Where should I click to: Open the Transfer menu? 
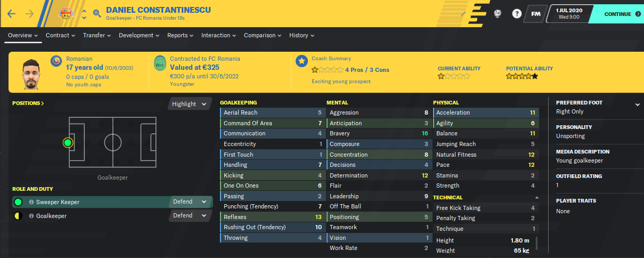pyautogui.click(x=96, y=35)
